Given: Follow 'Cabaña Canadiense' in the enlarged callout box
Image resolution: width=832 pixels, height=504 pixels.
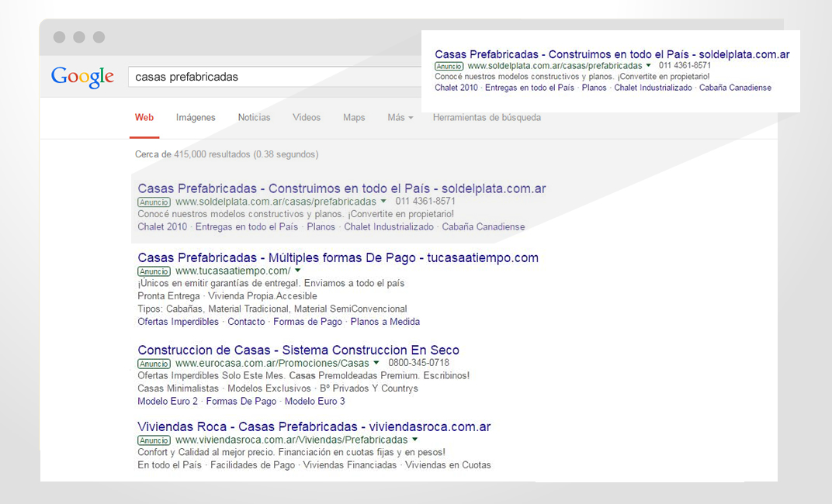Looking at the screenshot, I should tap(736, 88).
